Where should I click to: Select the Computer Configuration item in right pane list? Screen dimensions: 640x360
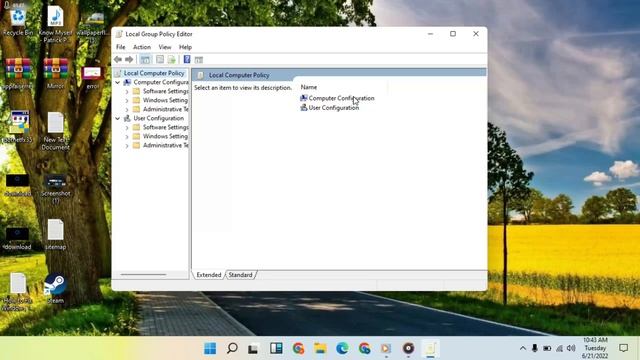click(341, 98)
